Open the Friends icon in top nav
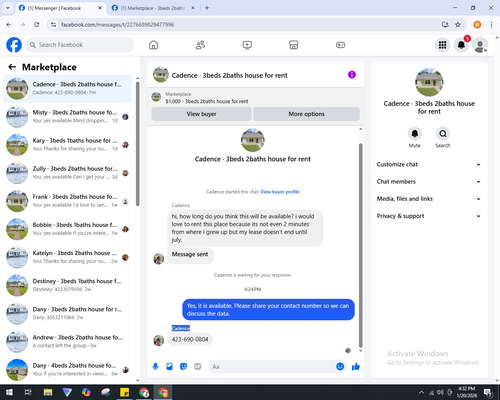 point(200,45)
